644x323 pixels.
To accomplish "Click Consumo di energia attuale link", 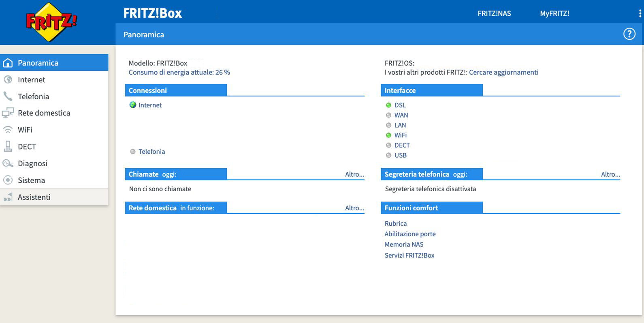I will coord(179,73).
